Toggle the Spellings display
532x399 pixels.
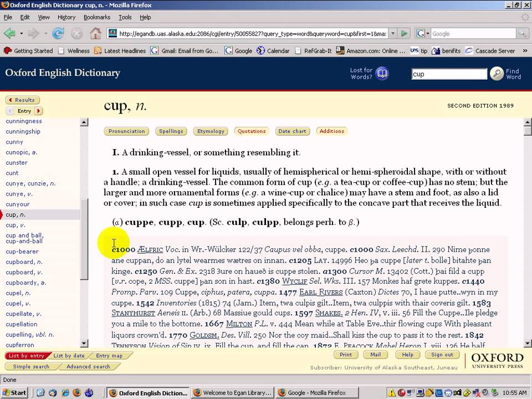(x=171, y=131)
